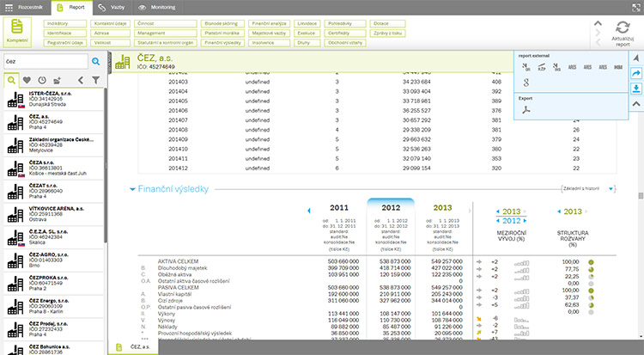Collapse sidebar with the left arrow icon
This screenshot has width=644, height=355.
click(x=81, y=80)
